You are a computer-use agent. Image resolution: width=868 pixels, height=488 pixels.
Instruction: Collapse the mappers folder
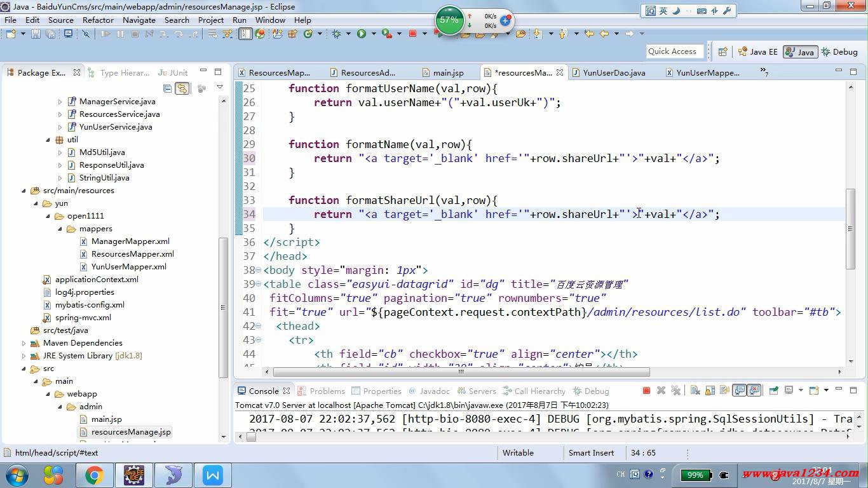coord(60,229)
